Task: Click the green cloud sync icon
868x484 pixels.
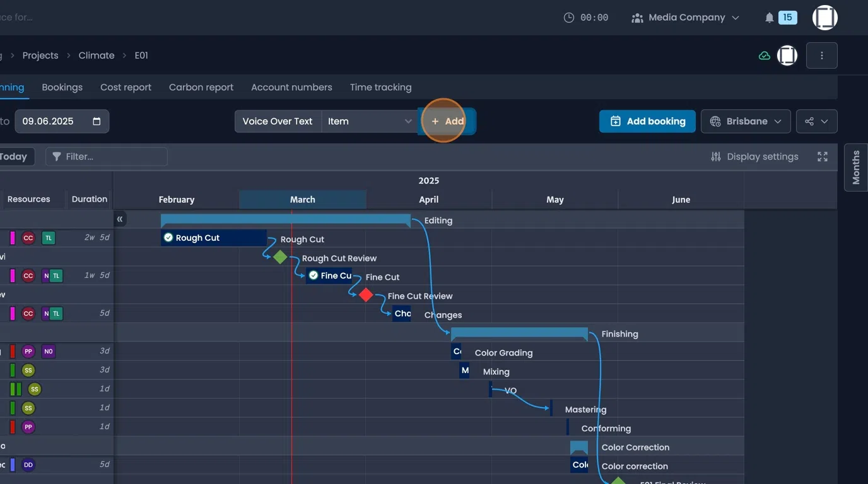Action: point(764,55)
